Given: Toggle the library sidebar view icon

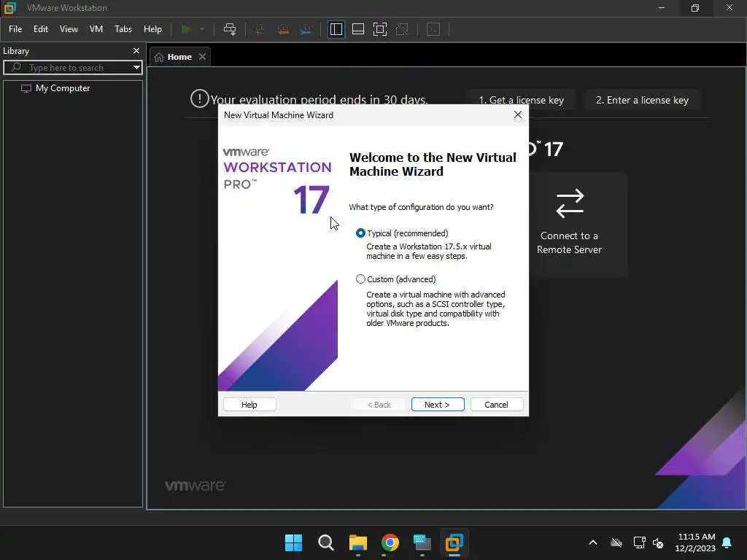Looking at the screenshot, I should (x=336, y=29).
